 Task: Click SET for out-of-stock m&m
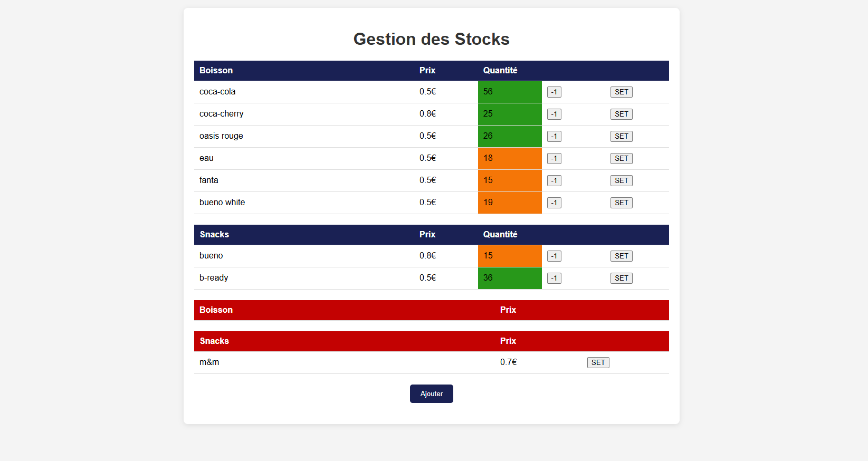tap(598, 363)
